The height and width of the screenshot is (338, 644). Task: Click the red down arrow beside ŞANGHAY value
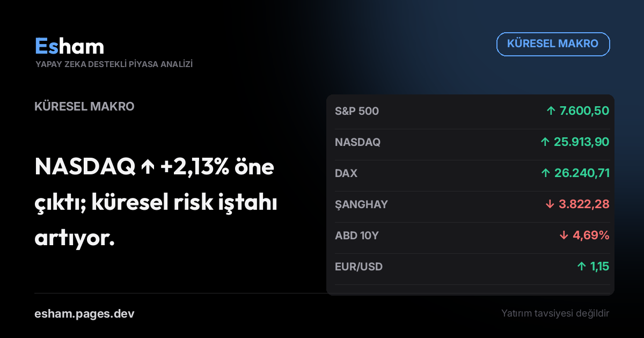point(550,204)
